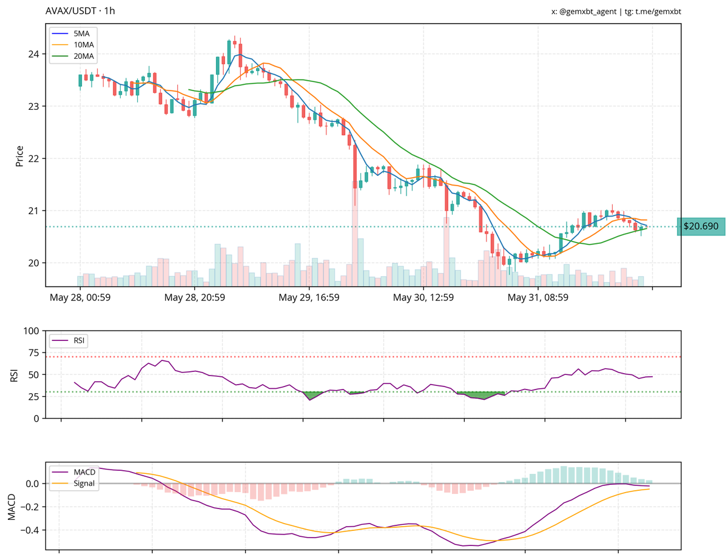Click the price axis value 23

click(33, 107)
